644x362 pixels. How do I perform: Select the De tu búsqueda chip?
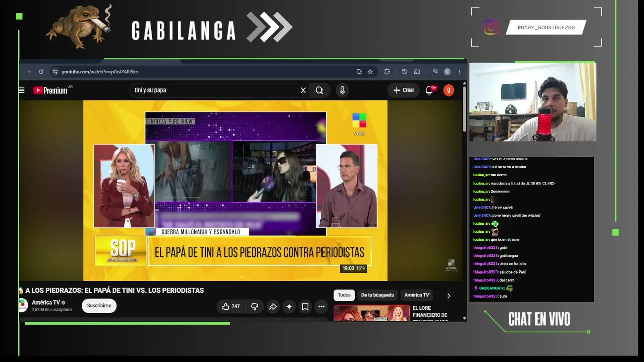point(377,295)
